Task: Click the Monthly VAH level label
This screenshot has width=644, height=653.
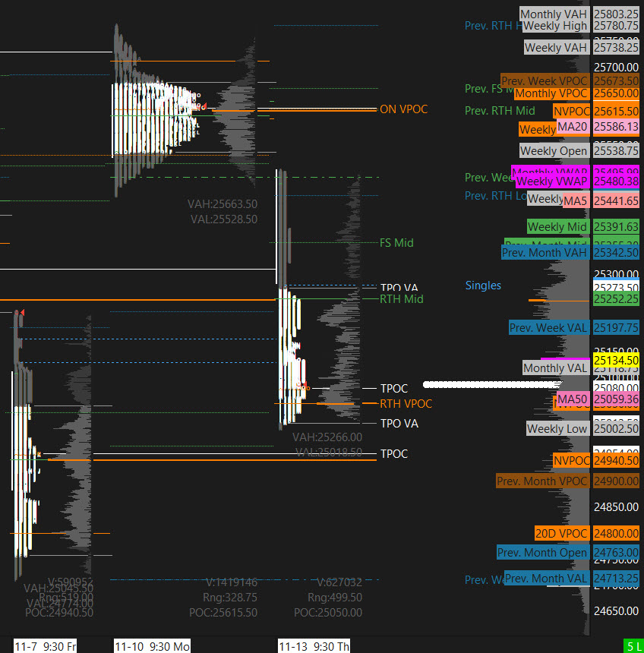Action: click(553, 14)
